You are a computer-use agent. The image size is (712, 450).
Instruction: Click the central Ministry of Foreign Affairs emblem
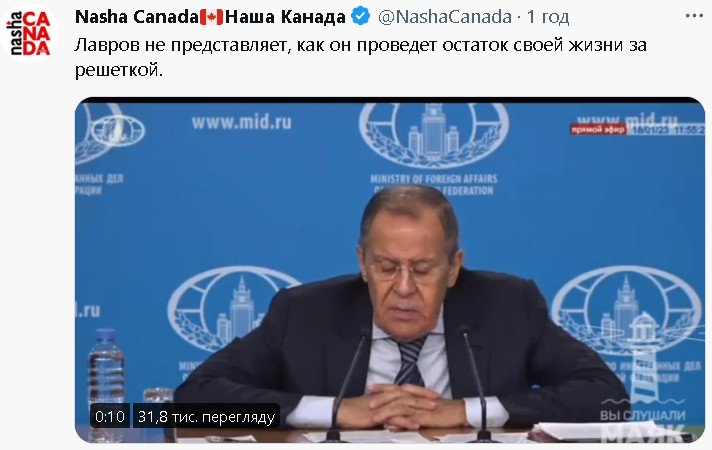433,135
